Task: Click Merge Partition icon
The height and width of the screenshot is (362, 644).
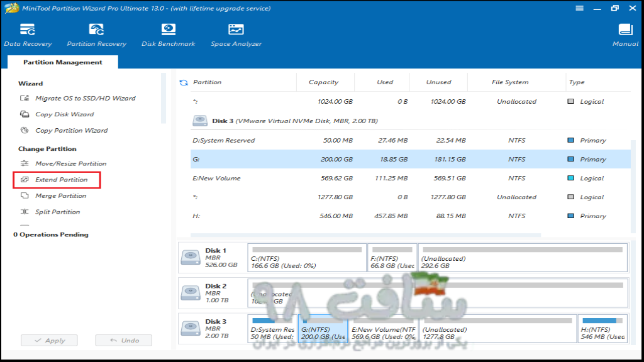Action: [25, 195]
